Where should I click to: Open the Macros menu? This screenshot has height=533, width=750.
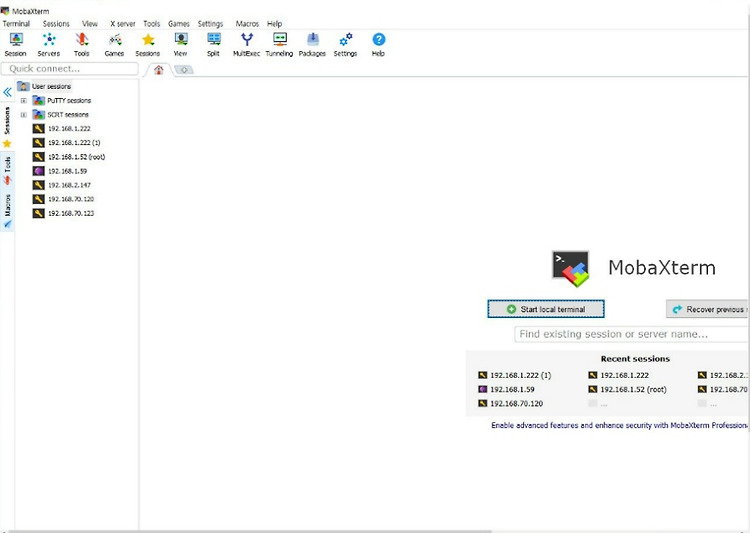click(247, 23)
